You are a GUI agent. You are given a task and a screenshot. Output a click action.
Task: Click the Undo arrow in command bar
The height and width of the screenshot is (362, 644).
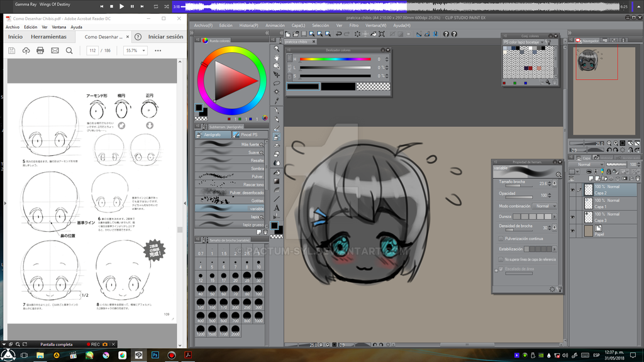(338, 34)
